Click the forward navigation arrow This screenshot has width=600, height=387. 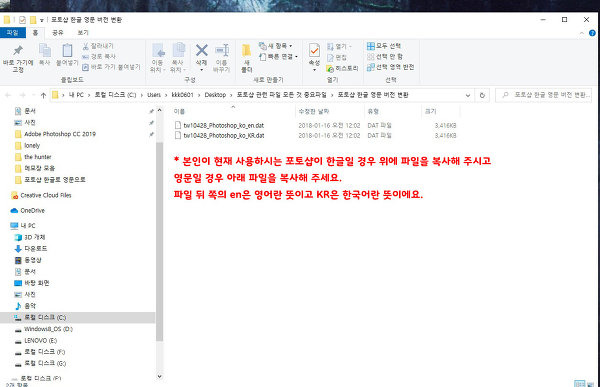point(23,95)
